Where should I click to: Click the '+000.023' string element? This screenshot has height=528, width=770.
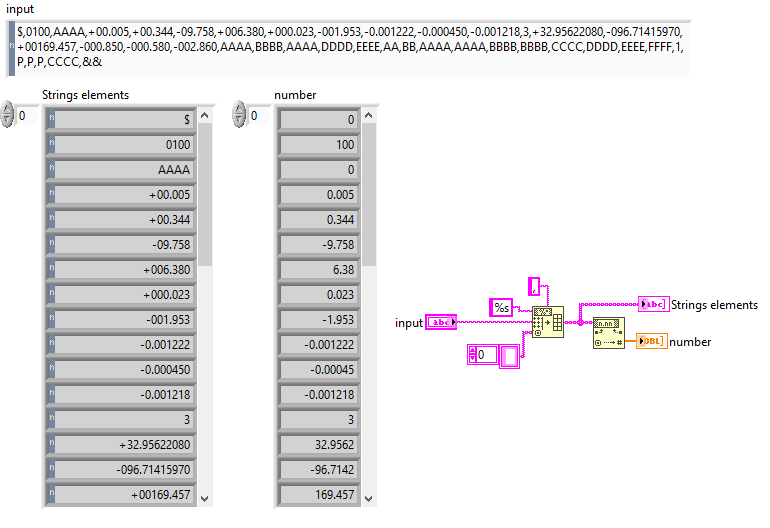click(121, 295)
